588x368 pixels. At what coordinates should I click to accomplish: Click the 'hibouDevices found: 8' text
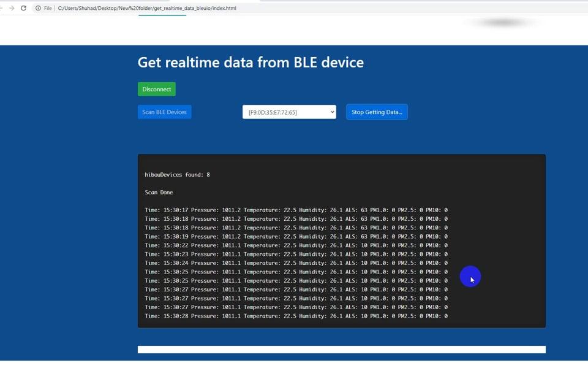tap(176, 174)
